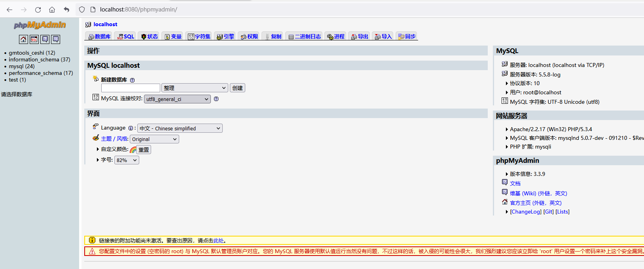644x269 pixels.
Task: Switch to the 变量 tab
Action: [172, 36]
